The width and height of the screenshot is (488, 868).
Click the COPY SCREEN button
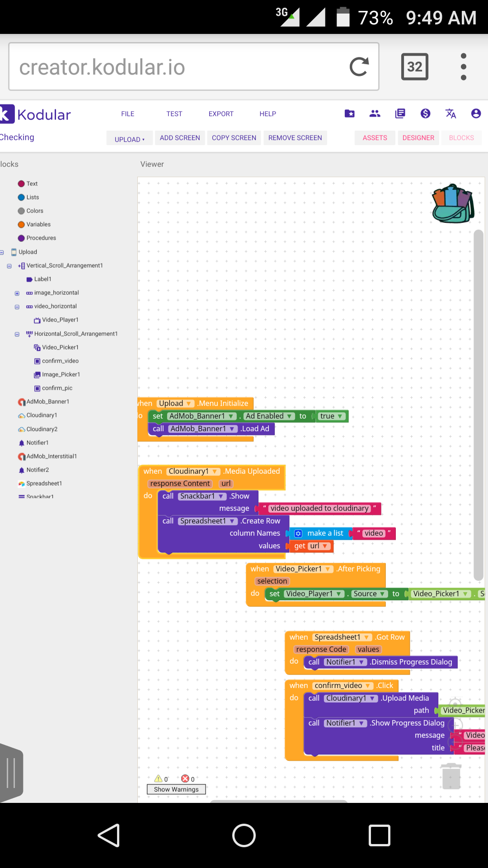pyautogui.click(x=234, y=138)
